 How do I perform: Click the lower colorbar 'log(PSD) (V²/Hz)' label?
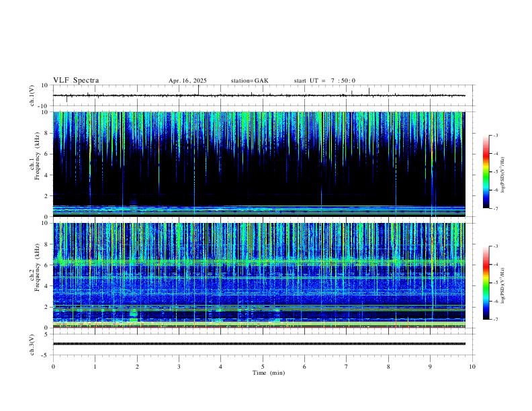pos(502,285)
